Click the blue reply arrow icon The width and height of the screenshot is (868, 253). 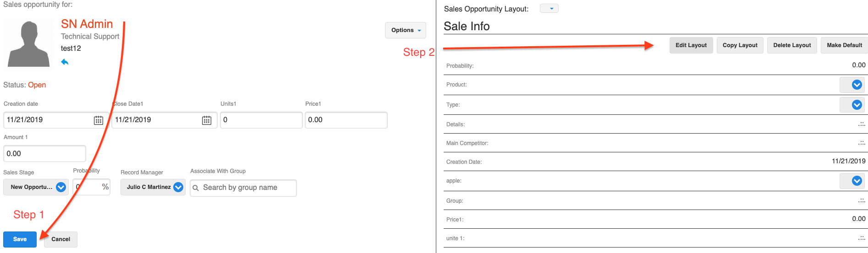click(x=65, y=62)
